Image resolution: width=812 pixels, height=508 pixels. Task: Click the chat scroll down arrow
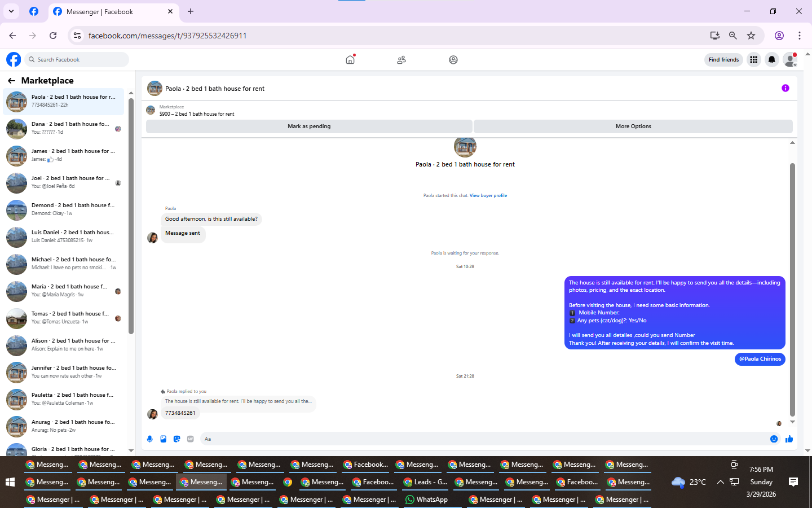click(x=792, y=422)
